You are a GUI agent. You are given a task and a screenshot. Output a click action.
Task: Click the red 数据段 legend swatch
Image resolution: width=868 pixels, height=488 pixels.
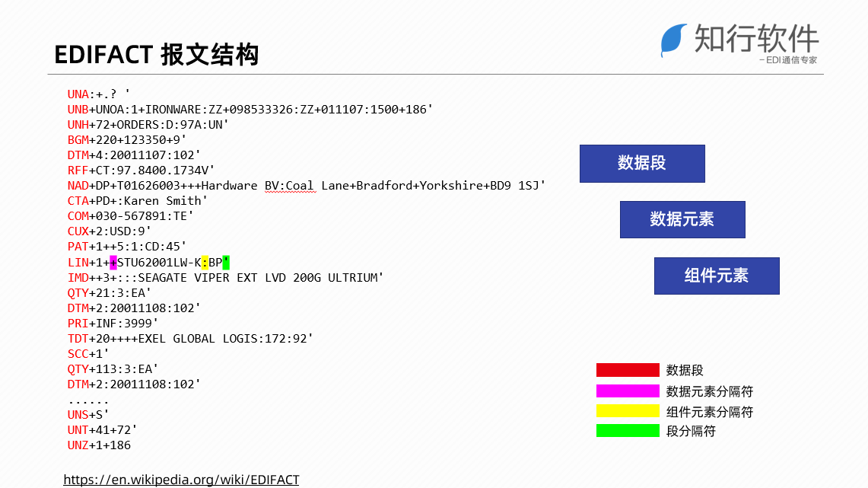[x=628, y=370]
